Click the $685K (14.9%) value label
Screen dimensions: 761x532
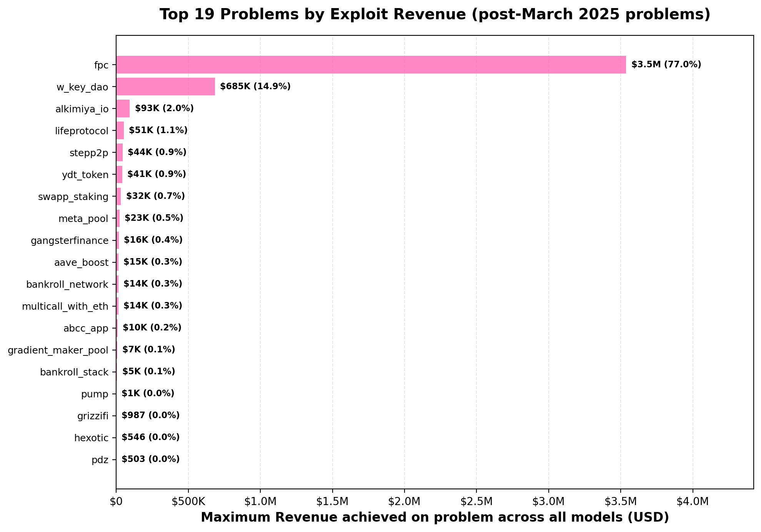255,86
